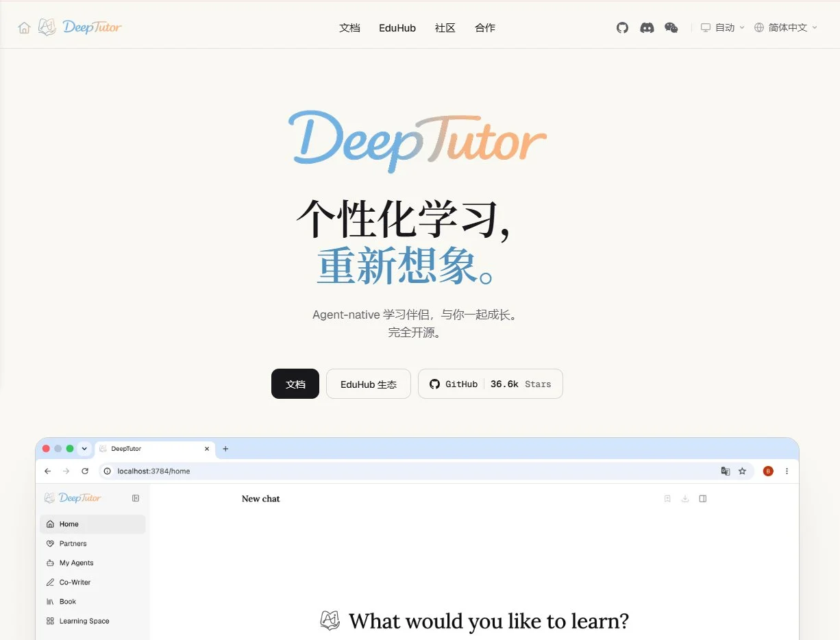Open the WeChat icon link in the header
This screenshot has height=640, width=840.
coord(671,27)
